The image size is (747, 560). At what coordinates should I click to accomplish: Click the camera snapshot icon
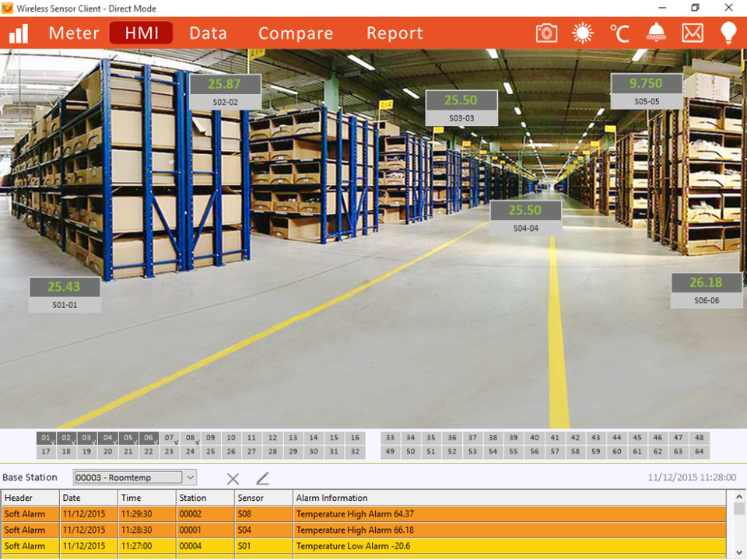pos(546,33)
